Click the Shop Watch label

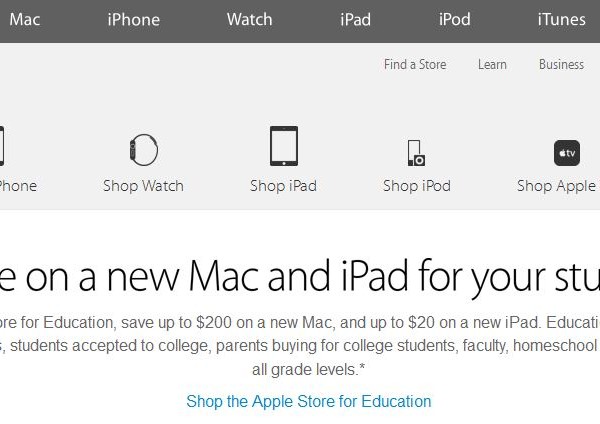pyautogui.click(x=143, y=186)
